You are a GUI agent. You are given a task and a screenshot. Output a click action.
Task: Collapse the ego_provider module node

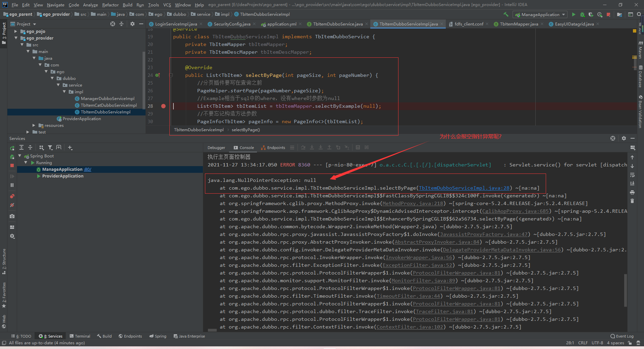pos(16,38)
